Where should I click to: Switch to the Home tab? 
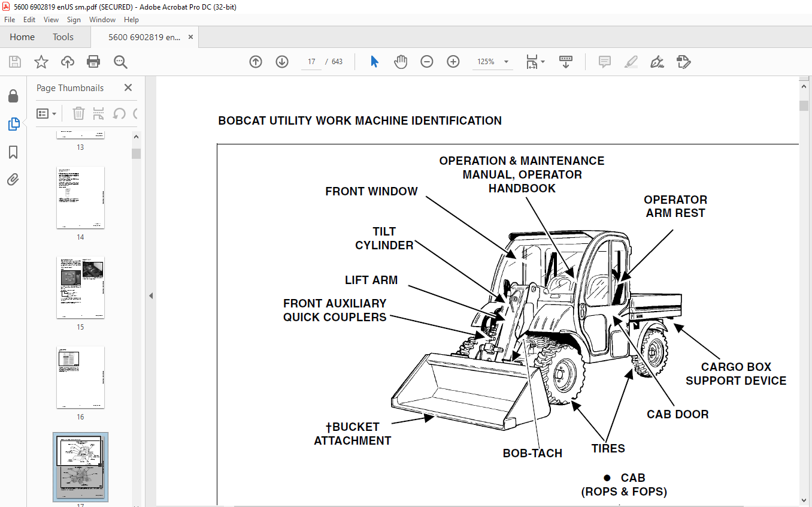22,37
